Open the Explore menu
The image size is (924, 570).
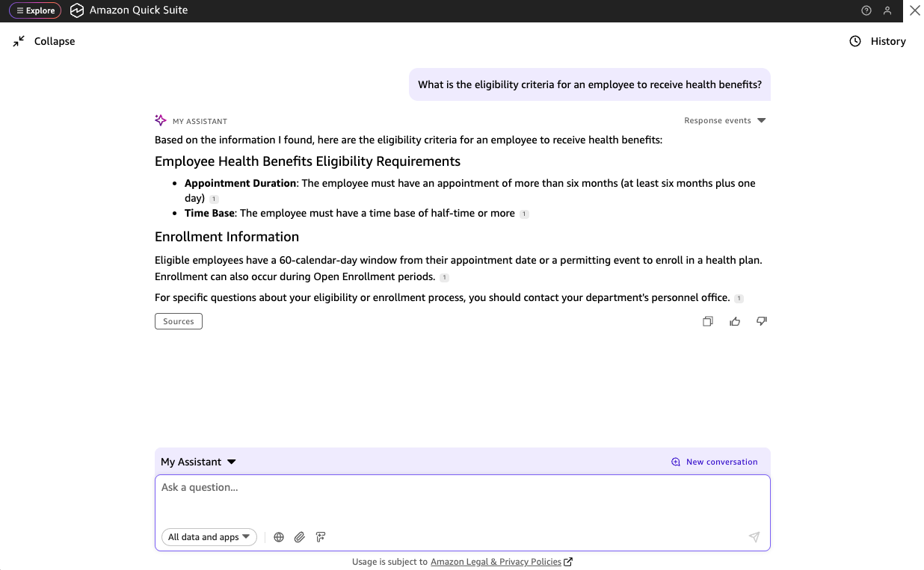click(35, 10)
